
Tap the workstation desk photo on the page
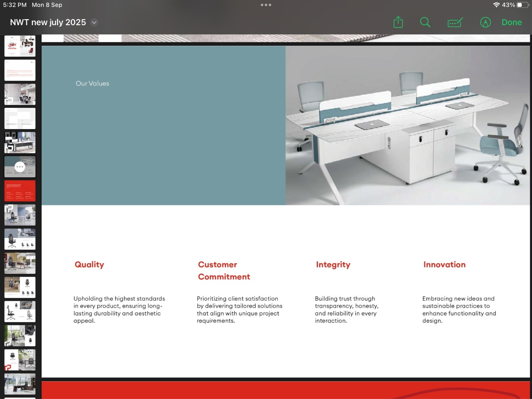[x=408, y=126]
